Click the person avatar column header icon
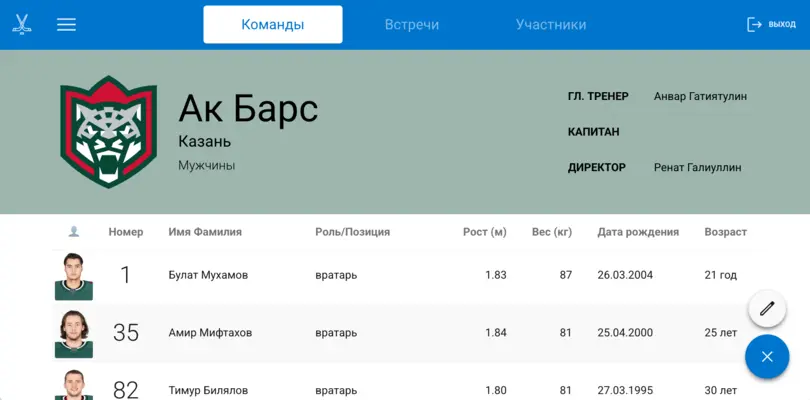 coord(74,232)
